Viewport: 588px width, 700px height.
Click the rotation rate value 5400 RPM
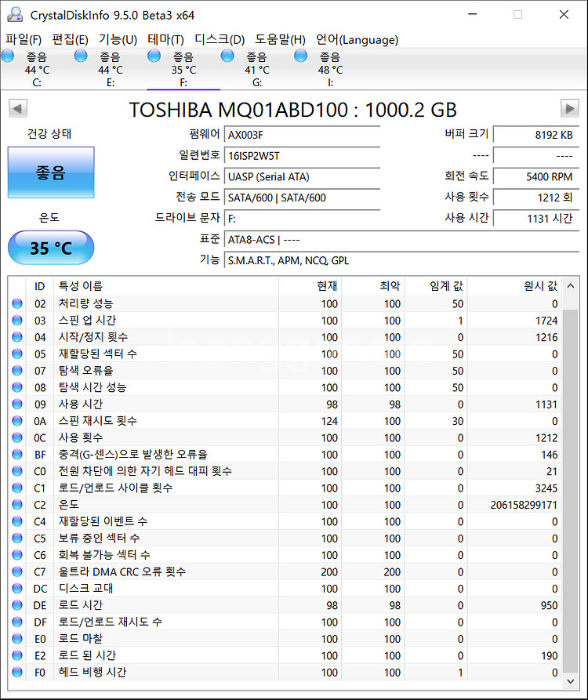(x=536, y=177)
